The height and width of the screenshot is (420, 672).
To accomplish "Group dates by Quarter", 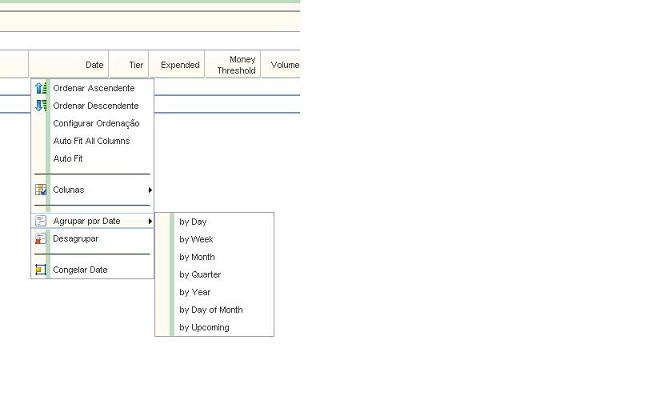I will point(200,275).
